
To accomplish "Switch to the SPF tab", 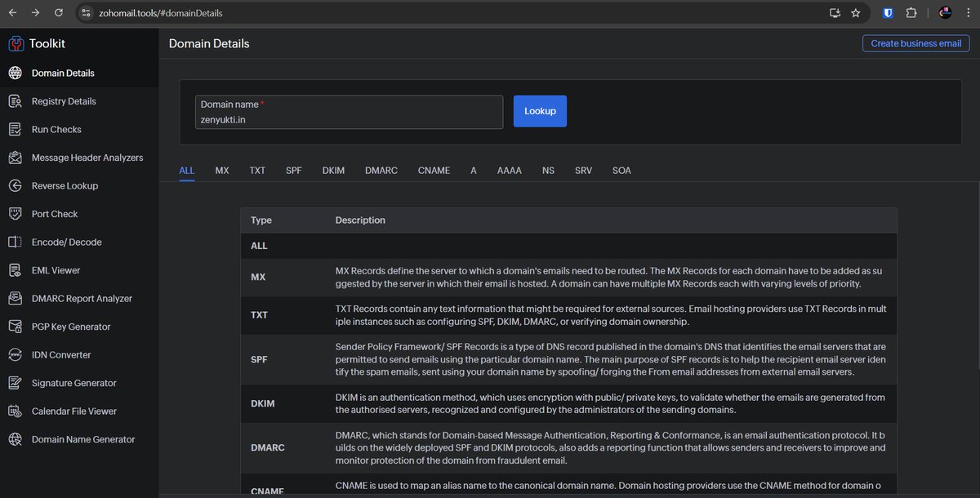I will (x=294, y=171).
